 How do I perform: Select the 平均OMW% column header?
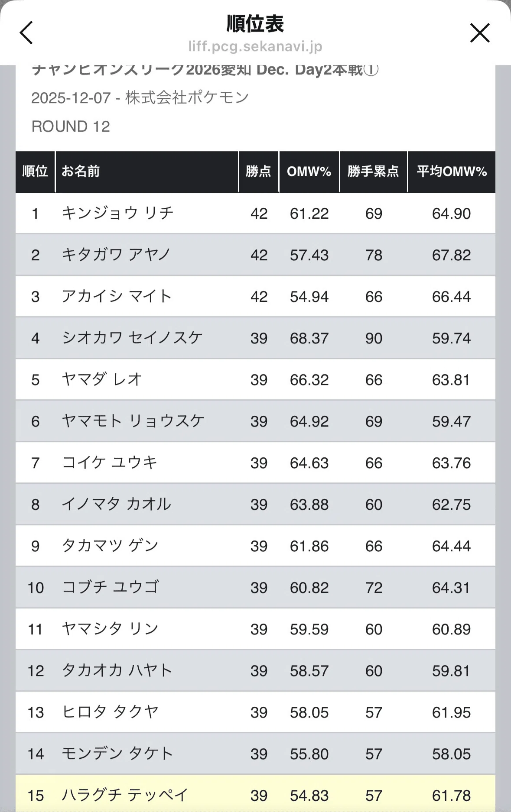click(x=452, y=171)
